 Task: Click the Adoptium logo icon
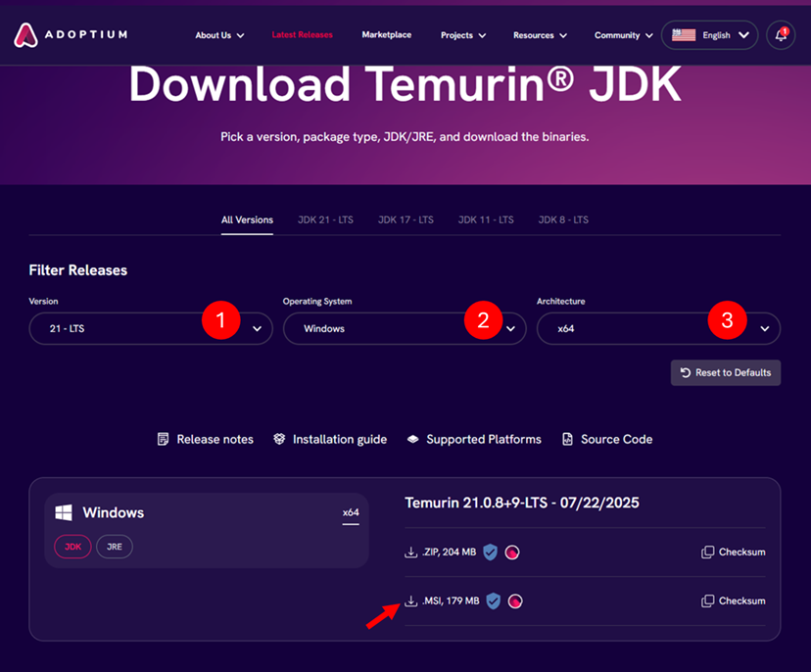point(25,34)
